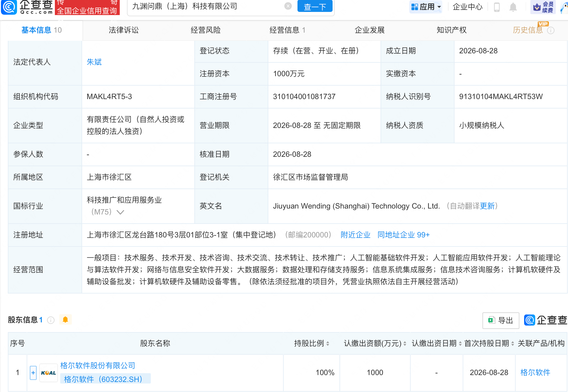This screenshot has height=392, width=568.
Task: Switch to the 经营风险 tab
Action: click(206, 30)
